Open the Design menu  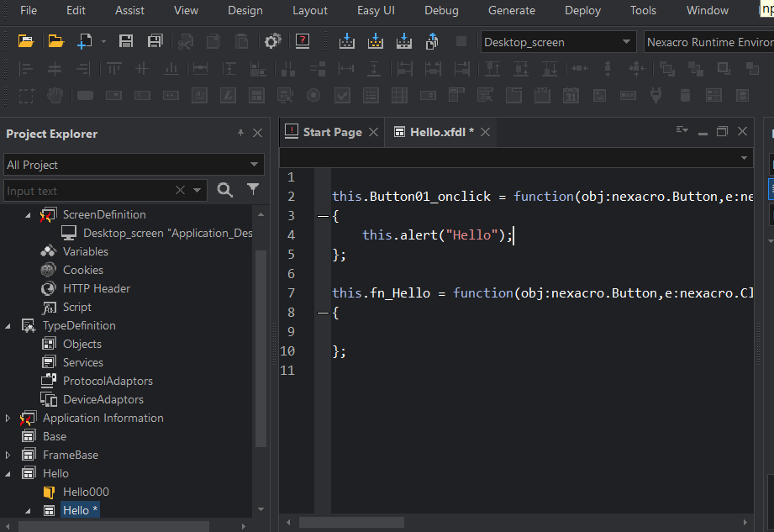tap(245, 10)
